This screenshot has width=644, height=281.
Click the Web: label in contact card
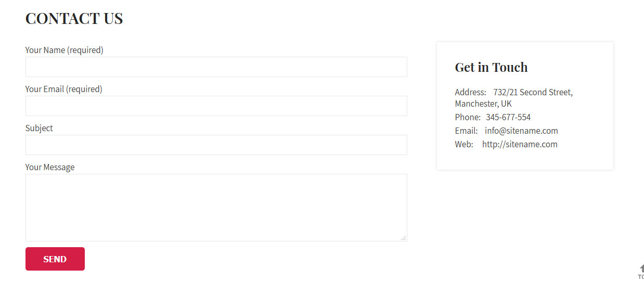coord(464,144)
